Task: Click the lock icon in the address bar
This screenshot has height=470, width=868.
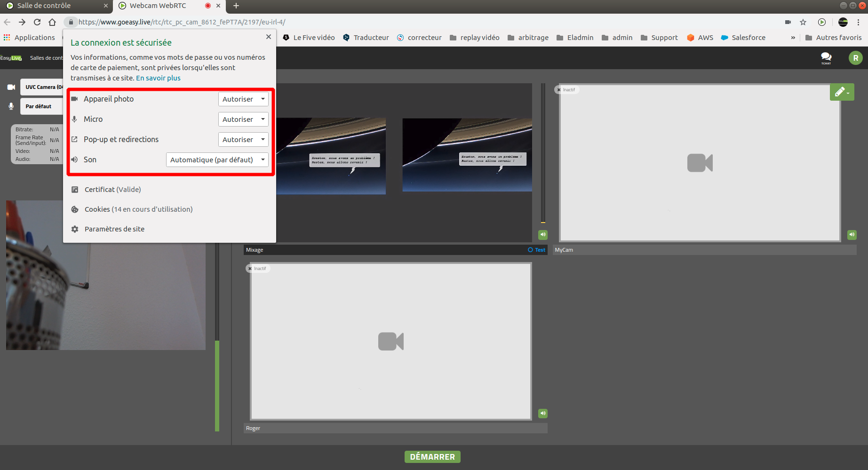Action: pos(71,22)
